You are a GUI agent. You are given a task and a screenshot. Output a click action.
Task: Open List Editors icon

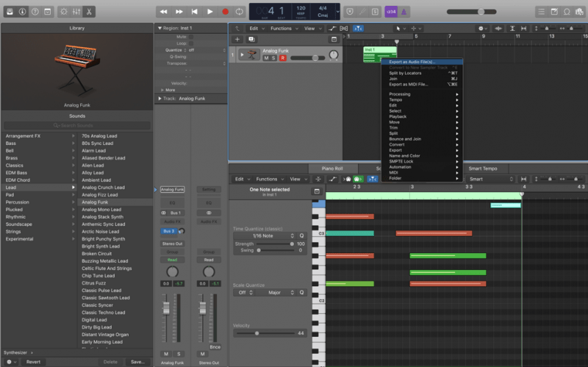point(542,12)
